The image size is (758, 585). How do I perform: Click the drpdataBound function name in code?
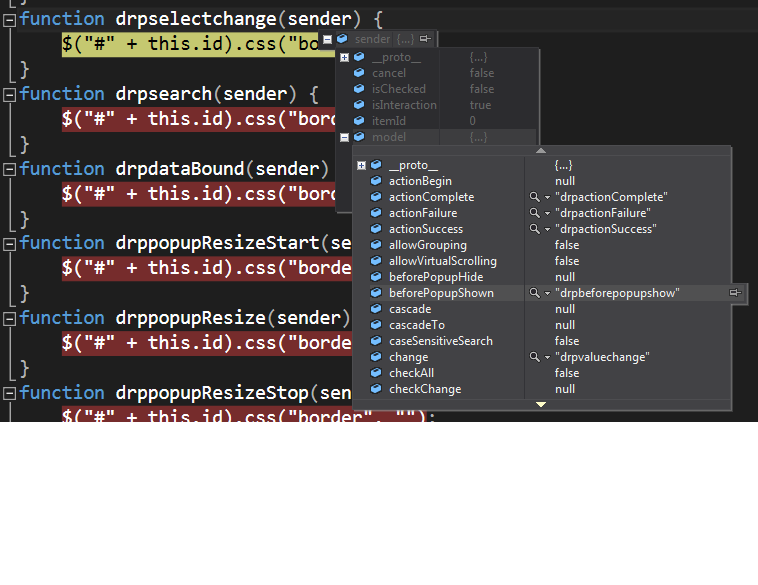point(179,170)
